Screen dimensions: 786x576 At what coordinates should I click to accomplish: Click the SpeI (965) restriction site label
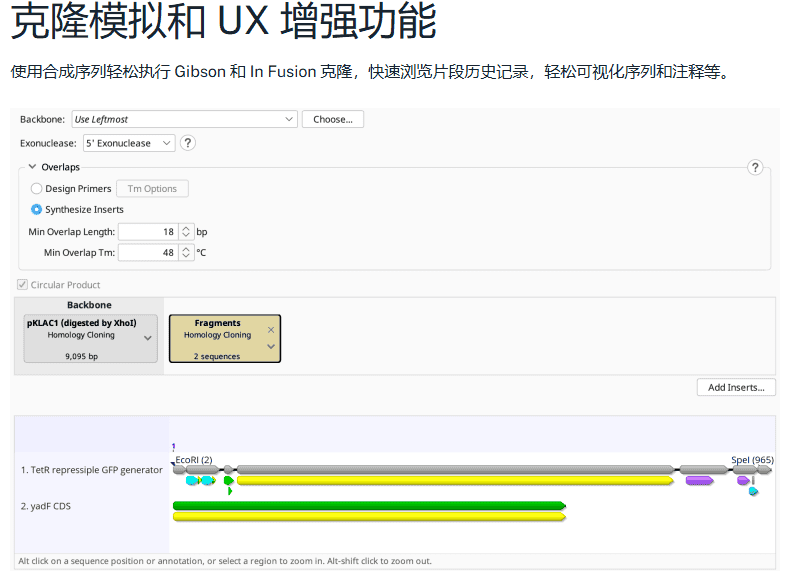[752, 460]
